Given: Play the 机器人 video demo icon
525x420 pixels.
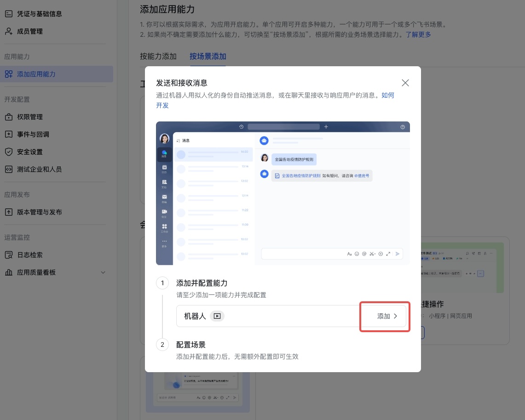Looking at the screenshot, I should tap(217, 316).
